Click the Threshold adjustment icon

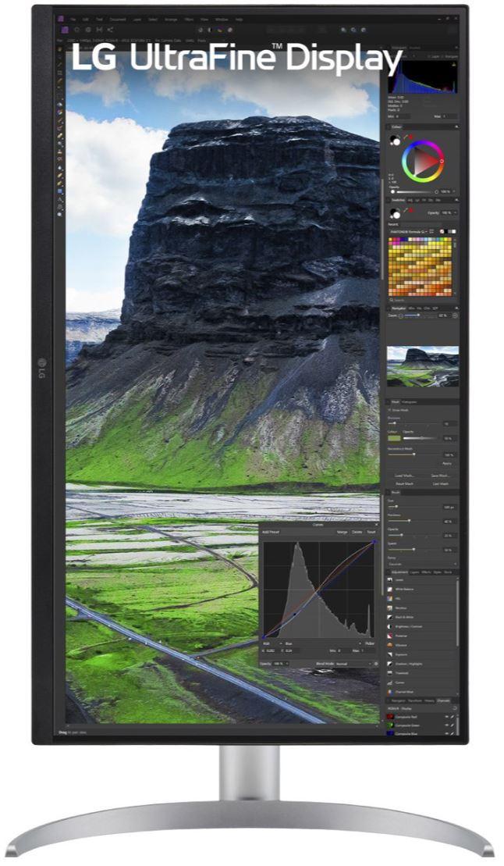pos(390,672)
